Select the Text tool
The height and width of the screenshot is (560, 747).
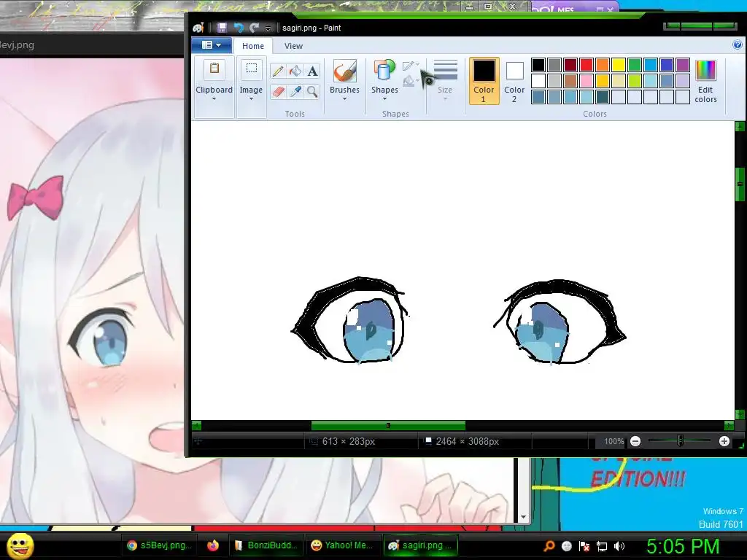(312, 71)
